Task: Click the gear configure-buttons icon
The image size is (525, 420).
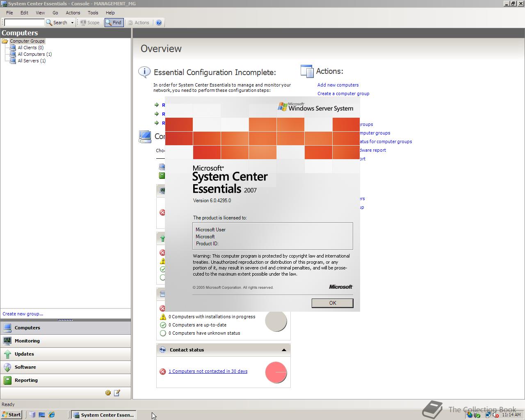Action: 108,393
